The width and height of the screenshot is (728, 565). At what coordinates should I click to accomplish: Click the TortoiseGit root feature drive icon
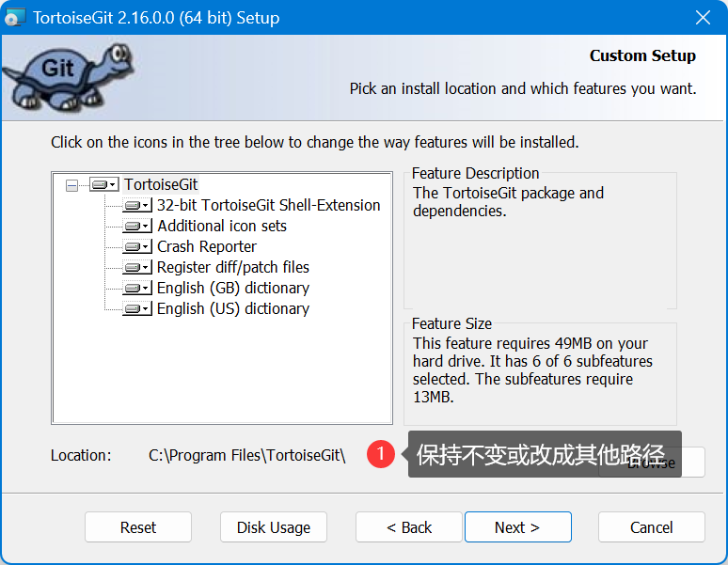click(x=104, y=185)
